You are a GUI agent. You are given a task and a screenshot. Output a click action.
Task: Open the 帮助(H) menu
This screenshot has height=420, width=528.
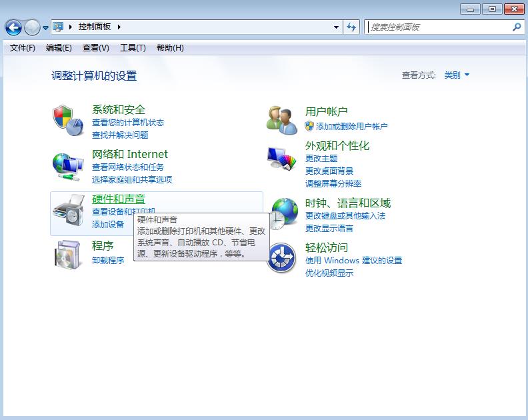[170, 48]
